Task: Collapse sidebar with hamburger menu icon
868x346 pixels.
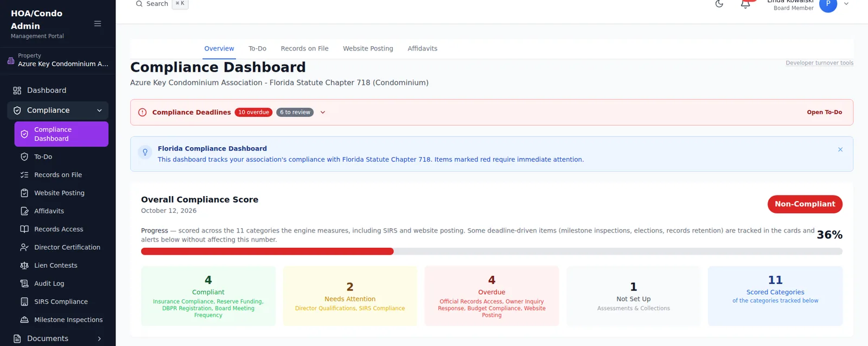Action: 98,24
